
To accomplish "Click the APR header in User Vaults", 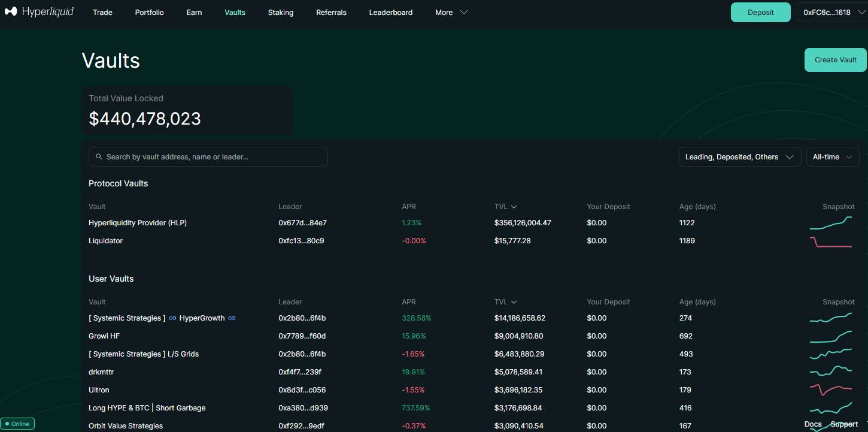I will click(x=409, y=302).
